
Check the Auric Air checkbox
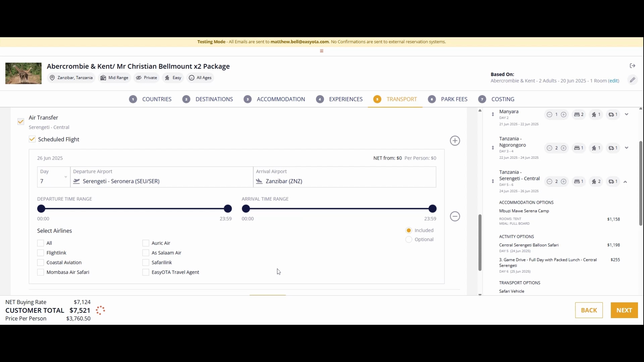coord(146,243)
